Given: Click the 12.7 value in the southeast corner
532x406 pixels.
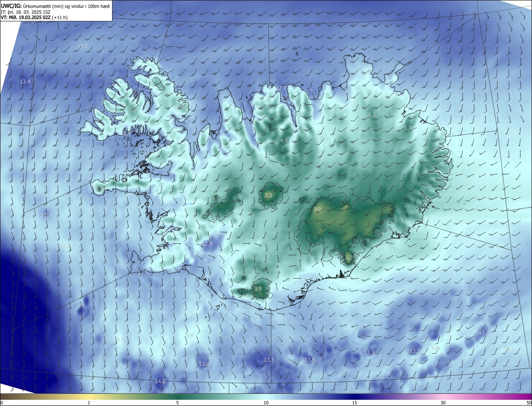Looking at the screenshot, I should 484,333.
